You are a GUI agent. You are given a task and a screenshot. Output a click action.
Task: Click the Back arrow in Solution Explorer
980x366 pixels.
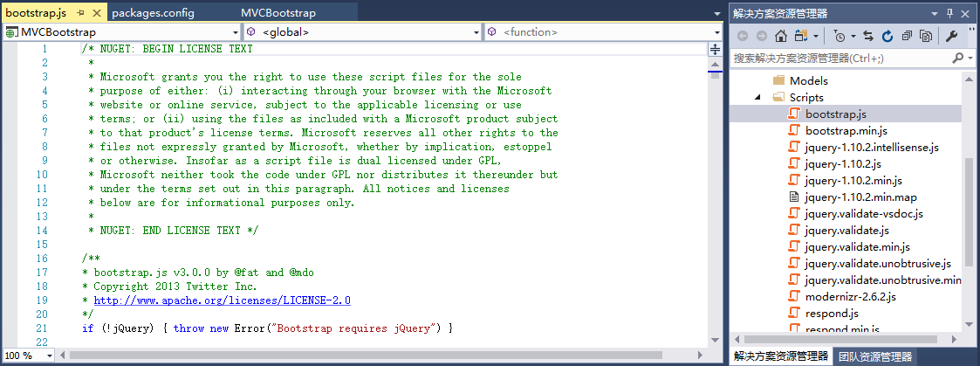(x=743, y=36)
